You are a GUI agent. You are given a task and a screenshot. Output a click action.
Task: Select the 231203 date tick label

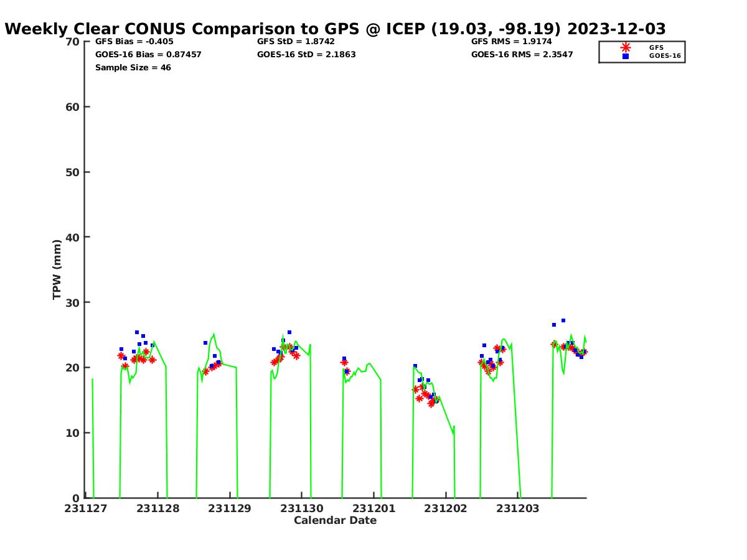point(518,508)
